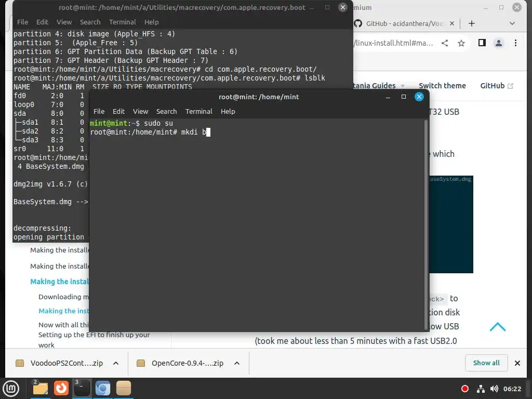Expand options for OpenCore-0.9.4 zip download
Viewport: 532px width, 399px height.
237,363
